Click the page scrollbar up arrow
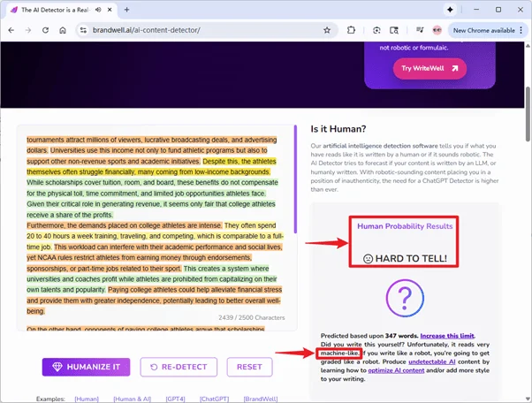 click(528, 45)
